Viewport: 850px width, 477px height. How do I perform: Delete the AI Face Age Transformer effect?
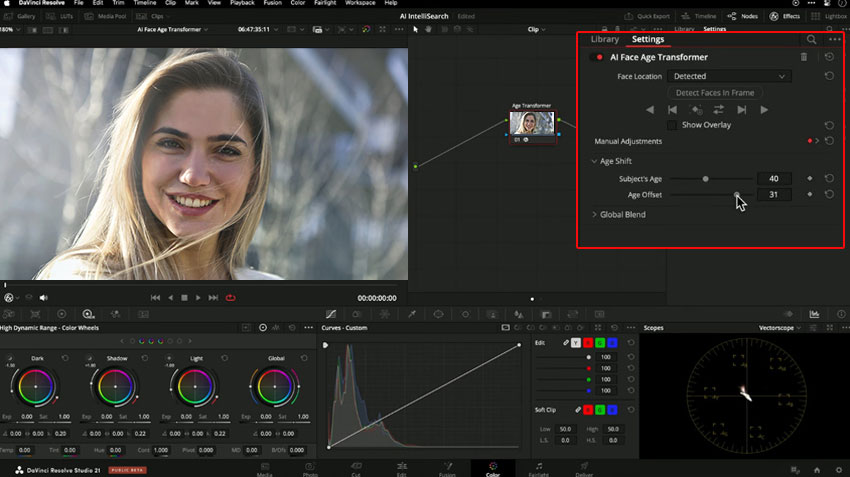tap(804, 57)
